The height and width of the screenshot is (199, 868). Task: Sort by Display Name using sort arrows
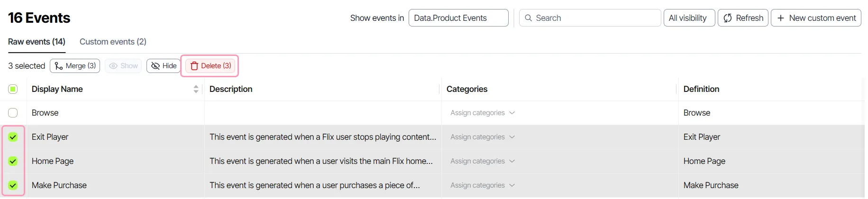196,89
